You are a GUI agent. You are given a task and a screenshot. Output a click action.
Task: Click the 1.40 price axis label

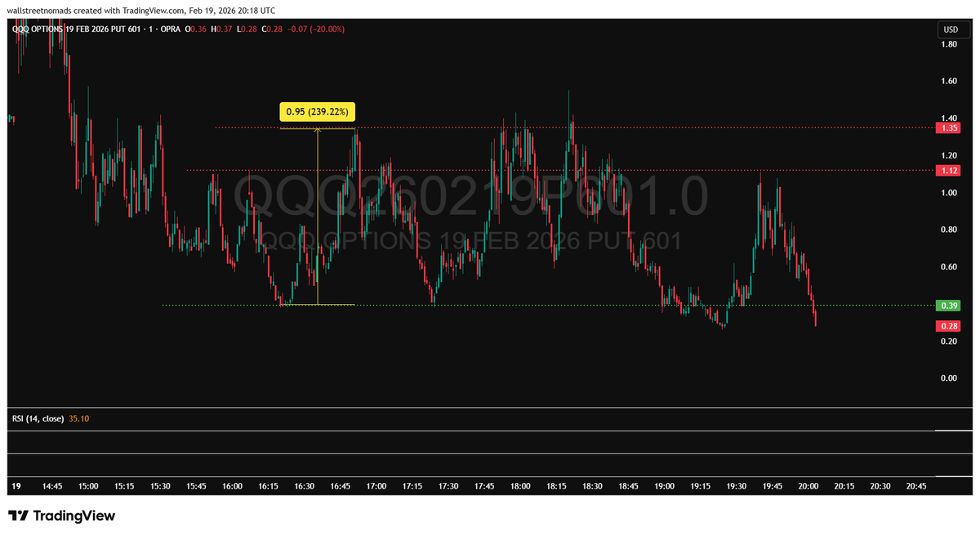click(948, 118)
